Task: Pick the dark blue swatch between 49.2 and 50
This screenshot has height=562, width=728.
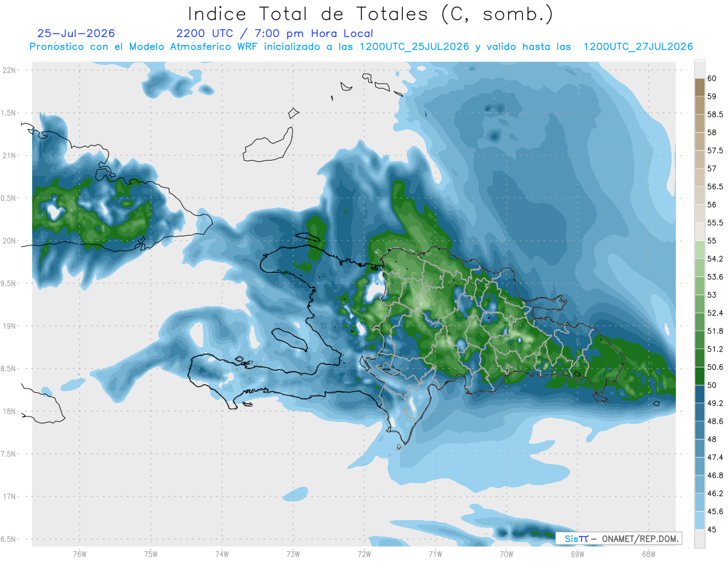Action: pyautogui.click(x=699, y=394)
